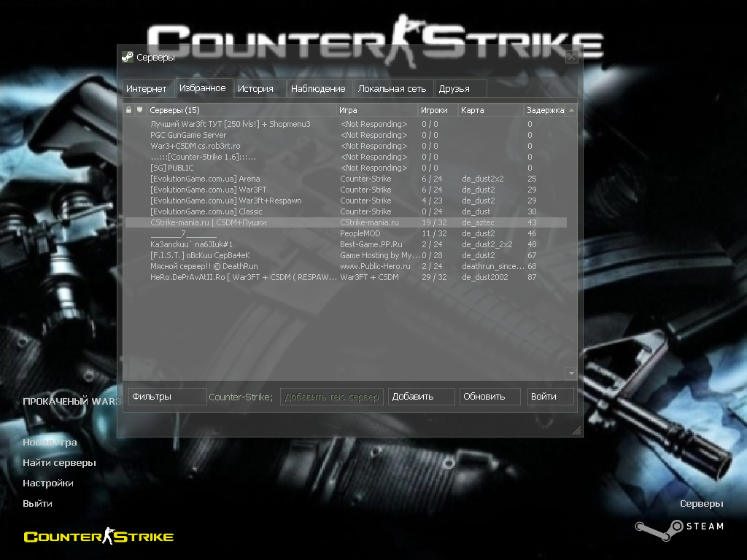
Task: Select the HeRo.DePrAvAtII.Ro server row
Action: 346,278
